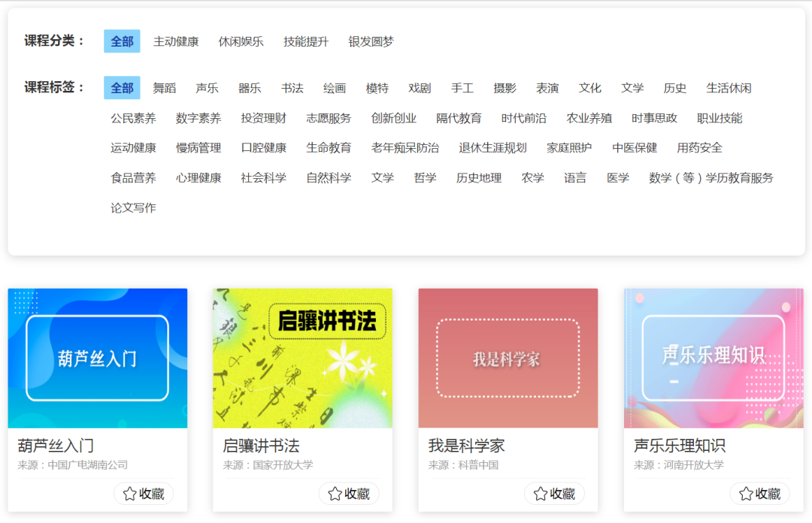The image size is (812, 523).
Task: Select the 心理健康 tag
Action: click(x=198, y=178)
